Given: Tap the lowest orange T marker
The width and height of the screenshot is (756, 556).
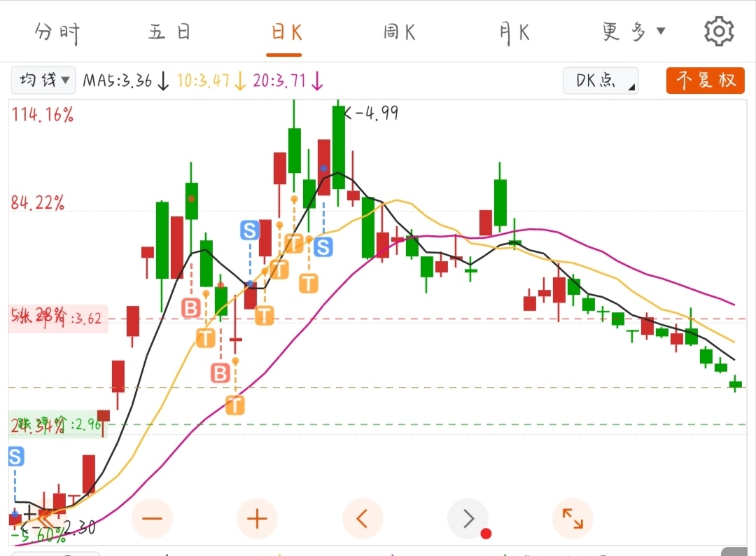Looking at the screenshot, I should tap(234, 405).
